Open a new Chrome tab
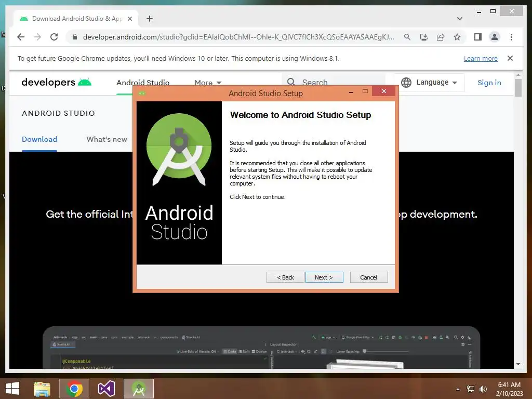 pos(150,19)
